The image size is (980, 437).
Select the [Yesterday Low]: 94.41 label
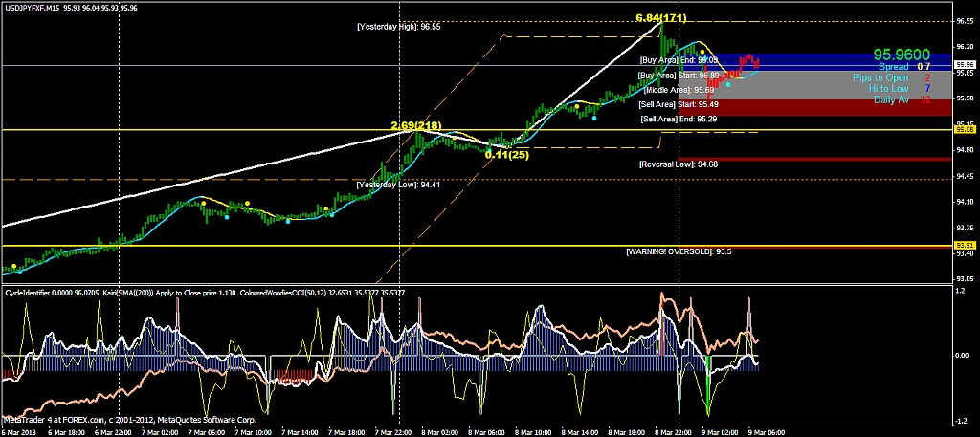[x=398, y=186]
